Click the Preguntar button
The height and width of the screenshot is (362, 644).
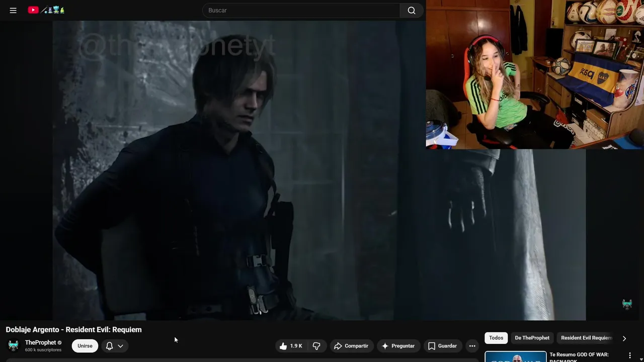(398, 346)
